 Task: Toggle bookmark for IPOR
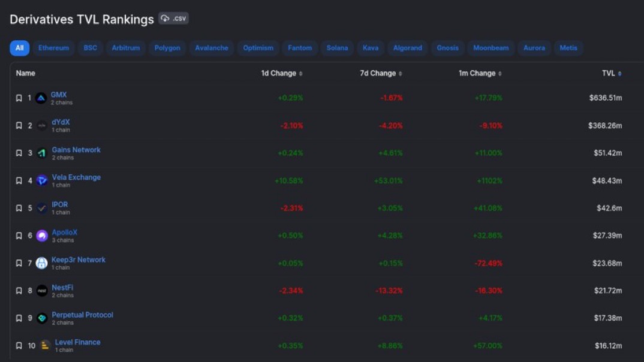(19, 208)
